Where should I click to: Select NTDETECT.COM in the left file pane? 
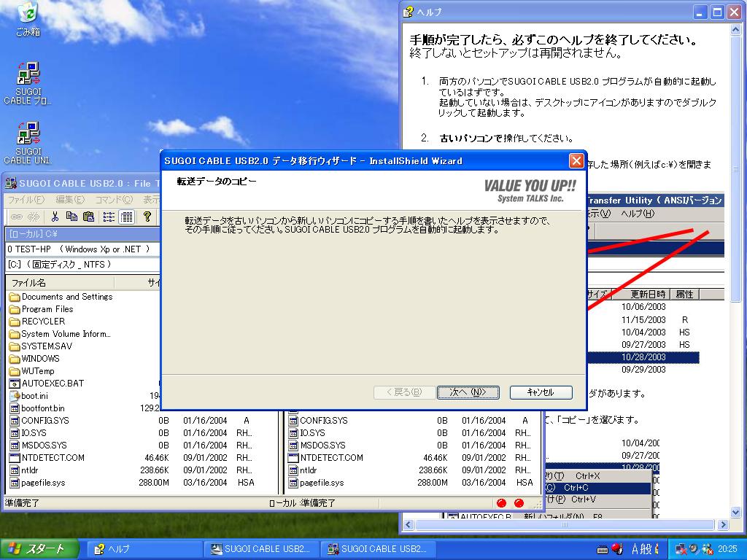(47, 458)
